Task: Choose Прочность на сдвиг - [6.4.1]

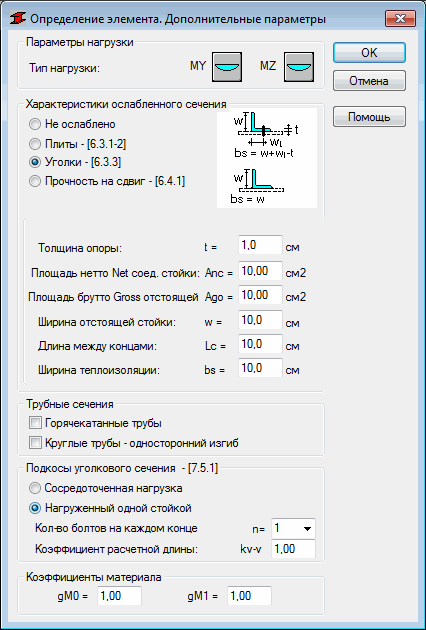Action: point(107,182)
